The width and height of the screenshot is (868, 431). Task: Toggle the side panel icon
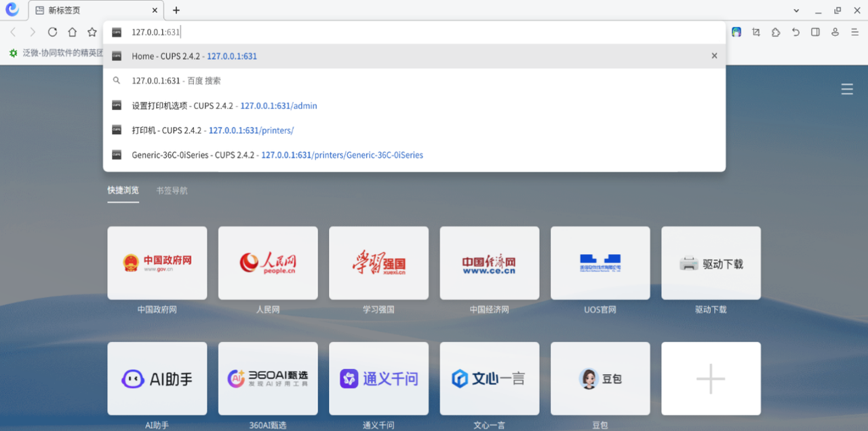(815, 32)
